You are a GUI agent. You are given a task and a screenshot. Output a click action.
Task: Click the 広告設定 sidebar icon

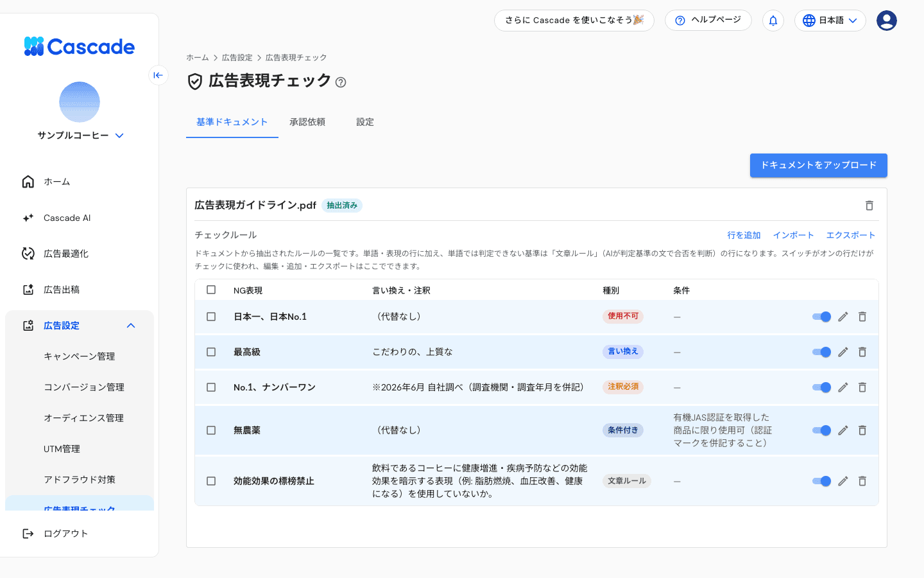point(28,326)
